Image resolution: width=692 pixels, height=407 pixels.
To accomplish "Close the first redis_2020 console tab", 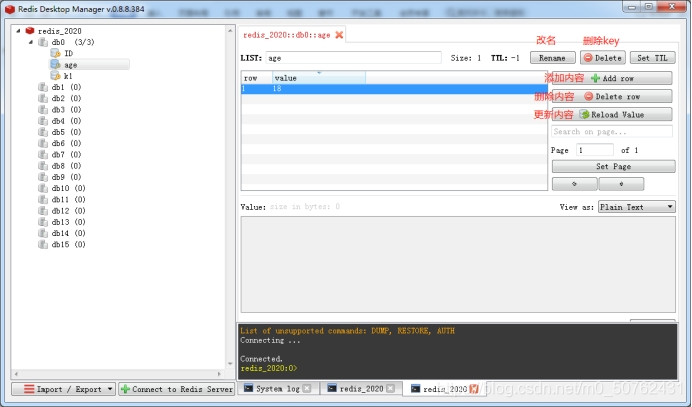I will (390, 388).
